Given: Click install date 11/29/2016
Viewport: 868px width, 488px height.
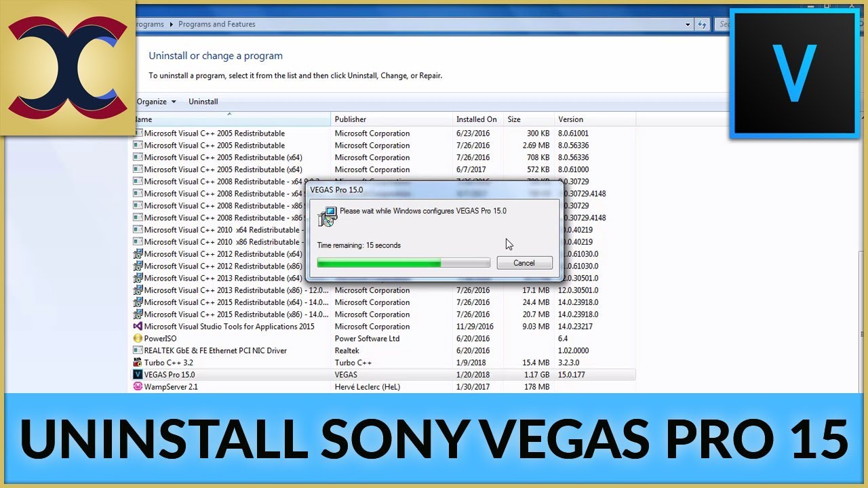Looking at the screenshot, I should click(475, 326).
